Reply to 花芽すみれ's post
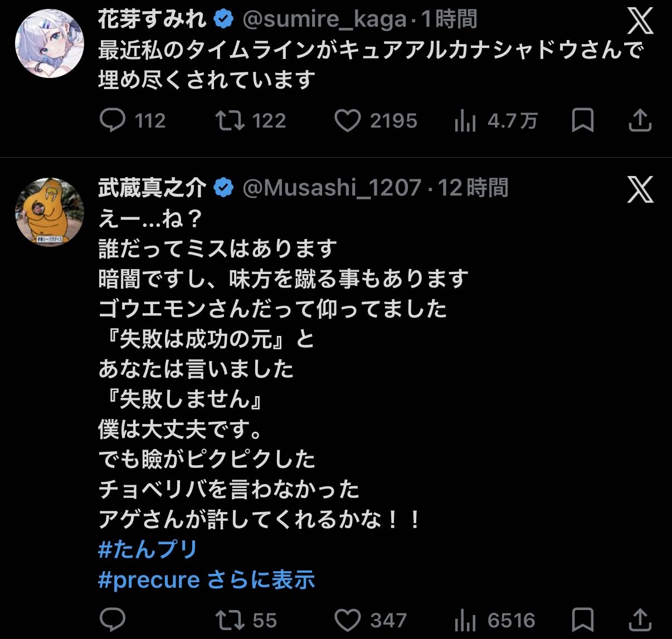Viewport: 672px width, 639px height. click(x=113, y=120)
